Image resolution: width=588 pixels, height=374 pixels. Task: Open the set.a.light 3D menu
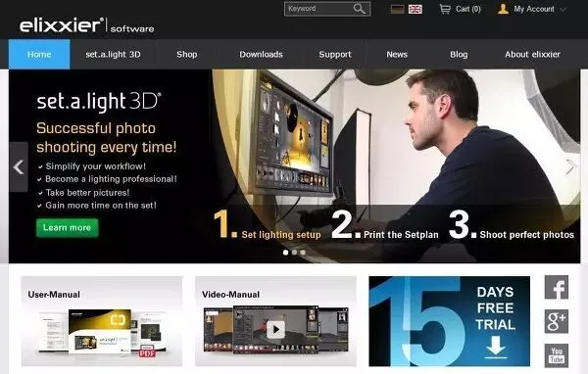point(113,55)
